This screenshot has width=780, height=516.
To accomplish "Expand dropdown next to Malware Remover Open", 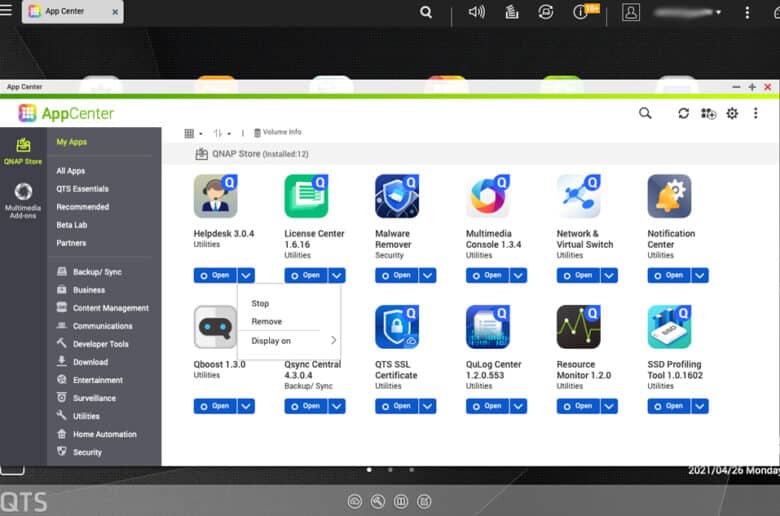I will click(427, 275).
